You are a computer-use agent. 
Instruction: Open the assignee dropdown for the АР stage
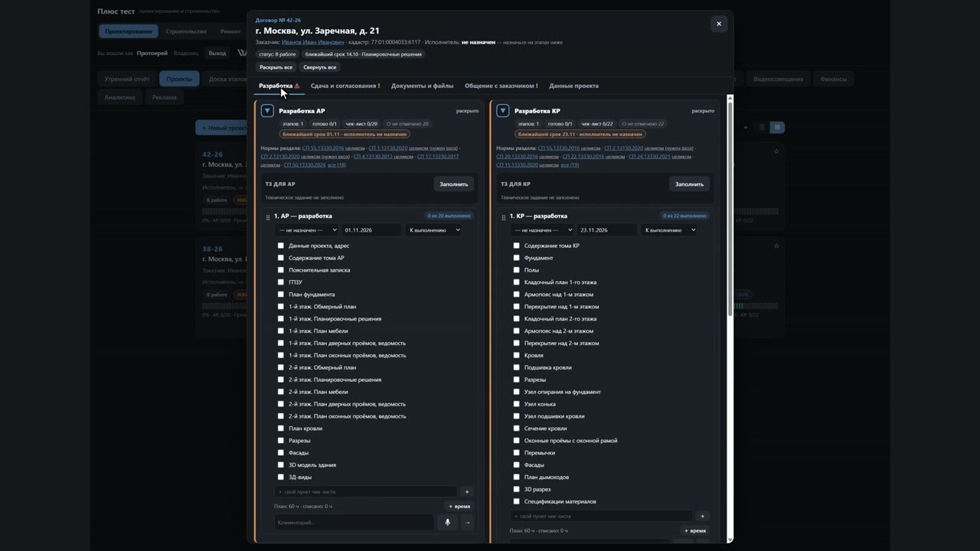(x=306, y=230)
